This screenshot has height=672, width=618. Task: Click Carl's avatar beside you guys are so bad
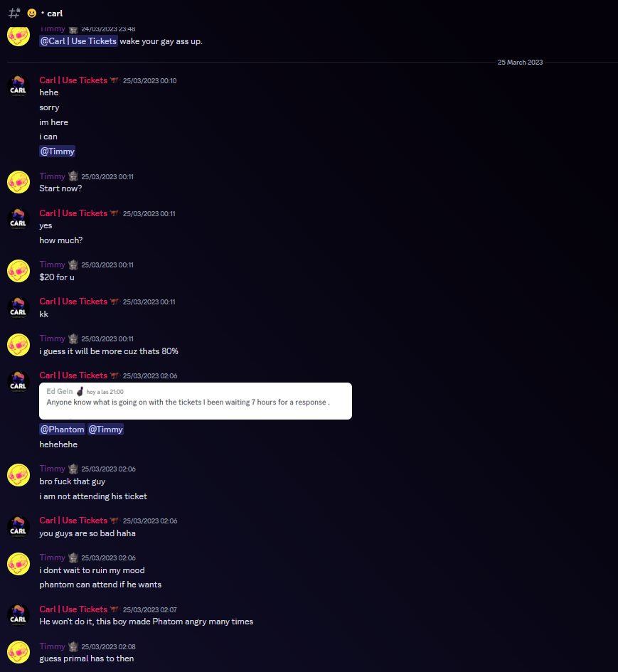click(18, 526)
